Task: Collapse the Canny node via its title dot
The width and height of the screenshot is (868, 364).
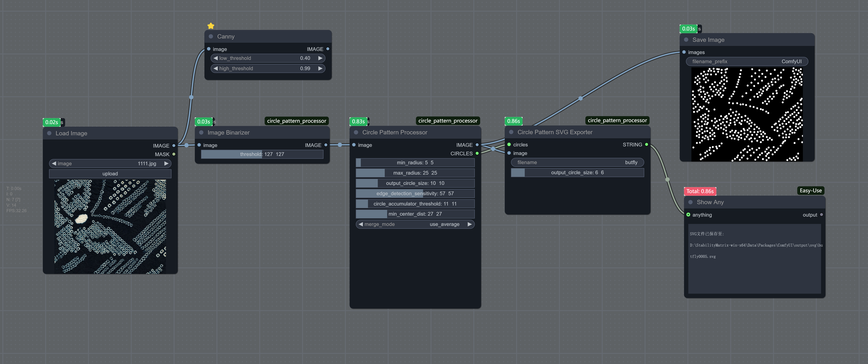Action: pyautogui.click(x=211, y=36)
